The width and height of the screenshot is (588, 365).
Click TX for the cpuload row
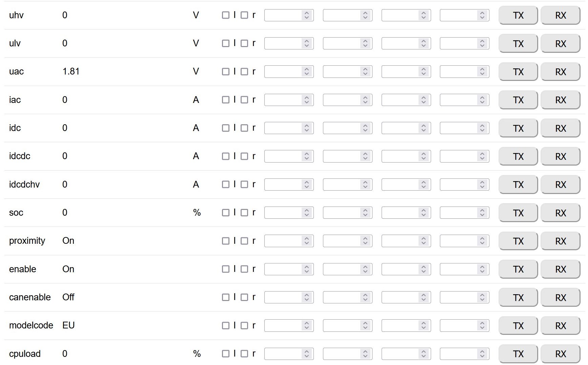point(518,354)
